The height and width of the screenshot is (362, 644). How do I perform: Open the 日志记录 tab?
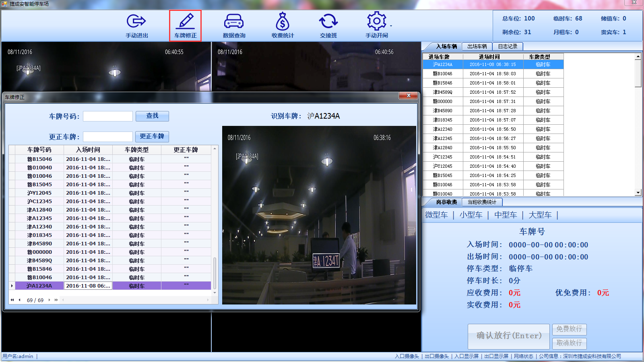pos(508,46)
